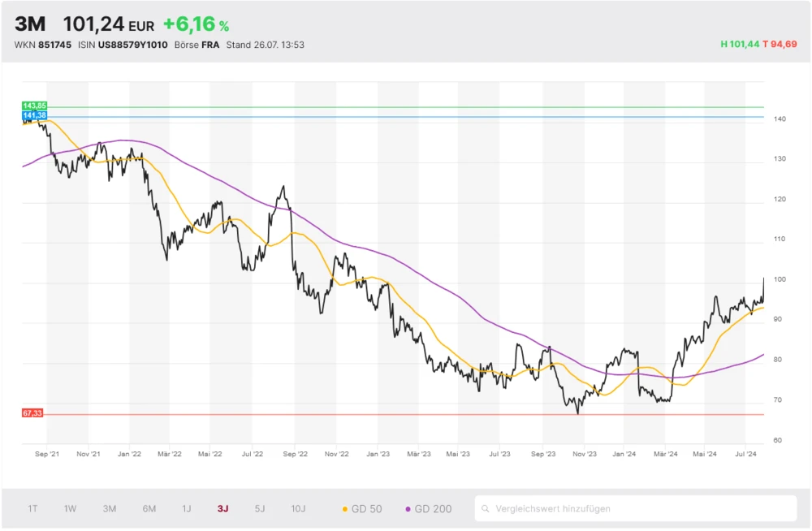Click the magnifier search icon

486,509
